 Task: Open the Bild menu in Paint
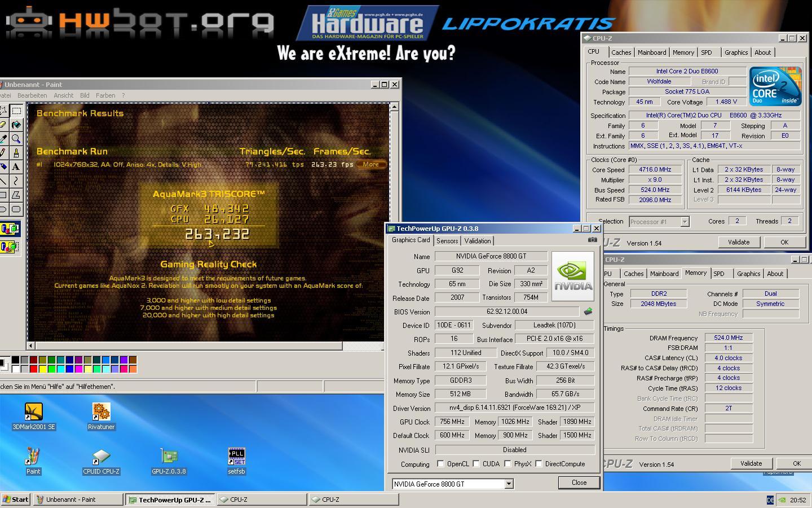pyautogui.click(x=85, y=95)
